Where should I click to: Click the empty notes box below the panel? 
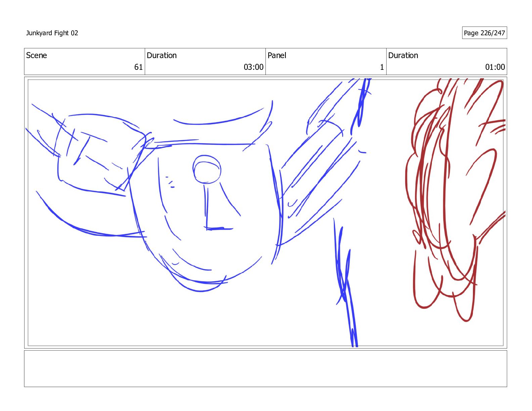265,369
